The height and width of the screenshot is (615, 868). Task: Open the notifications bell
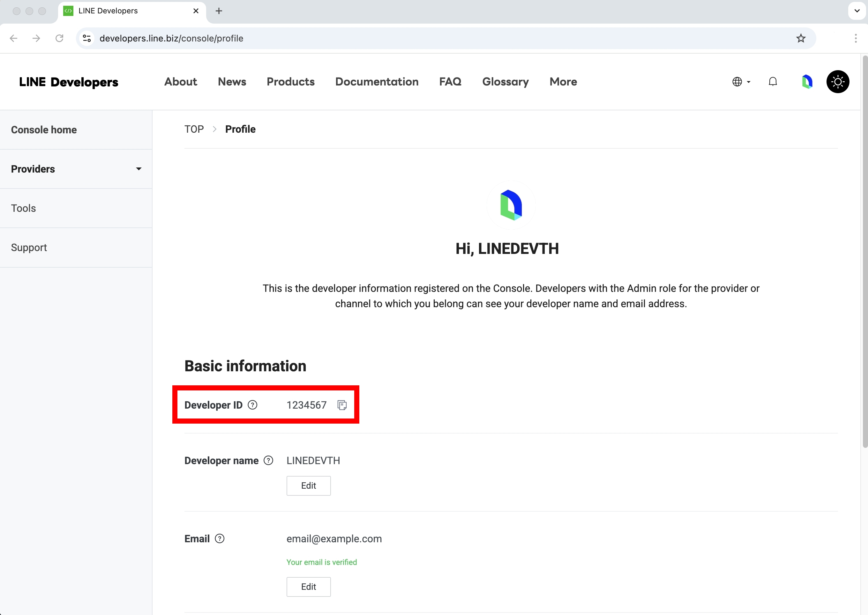(x=773, y=81)
